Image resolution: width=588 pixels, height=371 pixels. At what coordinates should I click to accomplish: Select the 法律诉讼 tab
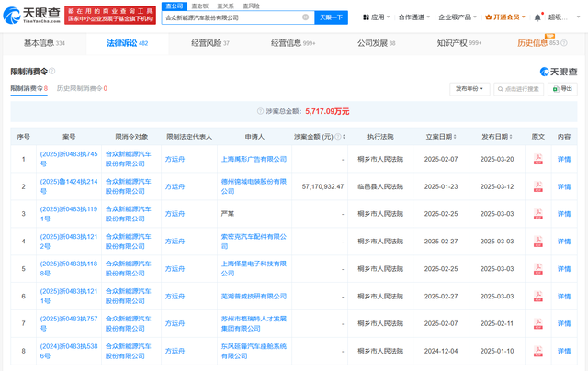pyautogui.click(x=127, y=43)
